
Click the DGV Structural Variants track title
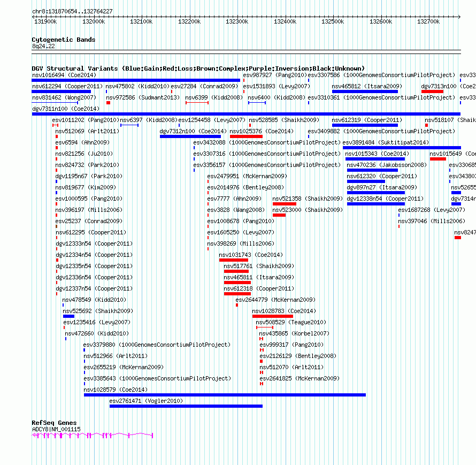198,68
